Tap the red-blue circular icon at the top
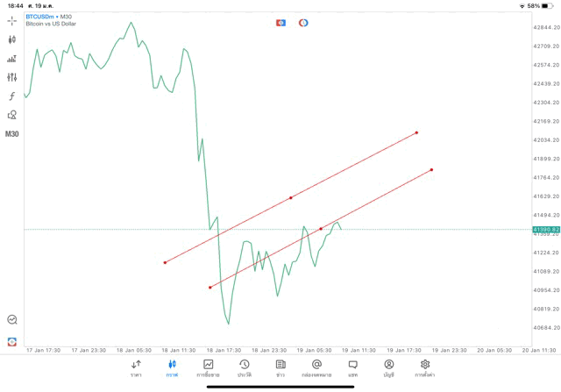The height and width of the screenshot is (392, 561). tap(303, 23)
